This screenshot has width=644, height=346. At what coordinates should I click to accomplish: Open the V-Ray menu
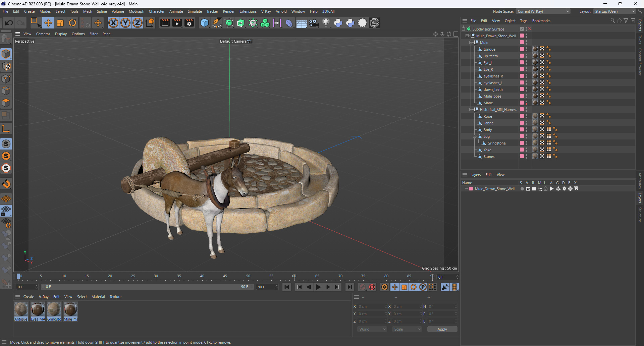coord(266,11)
